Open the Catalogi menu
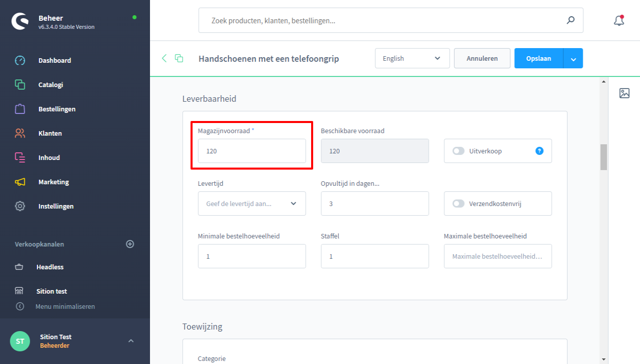The image size is (640, 364). [51, 85]
